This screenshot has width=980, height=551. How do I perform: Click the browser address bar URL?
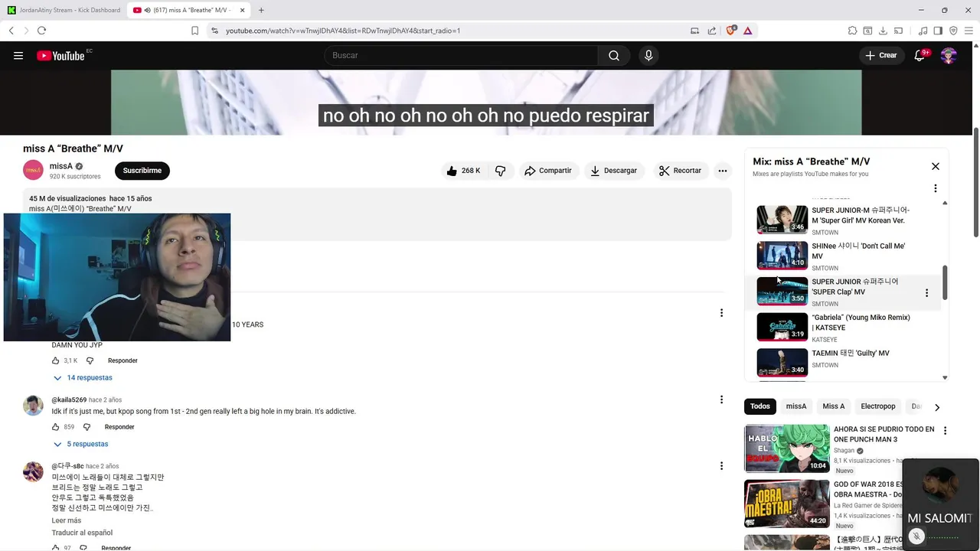point(343,31)
